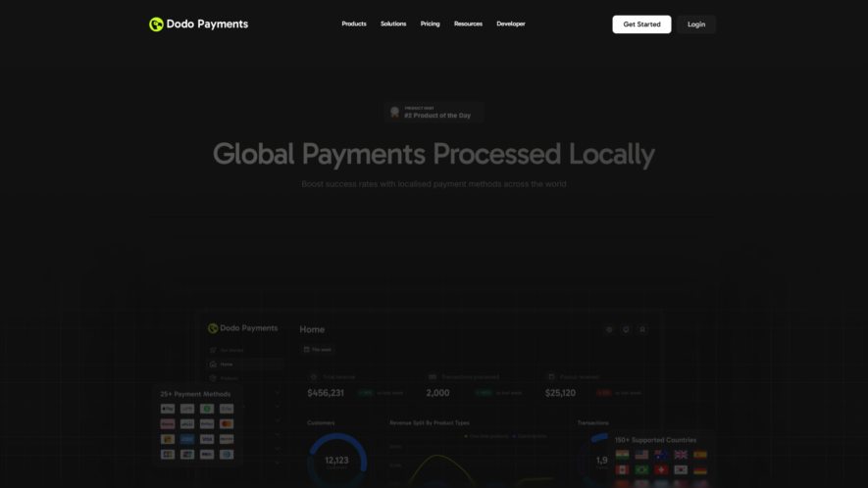Screen dimensions: 868x488
Task: Click the United Kingdom flag icon
Action: pyautogui.click(x=681, y=455)
